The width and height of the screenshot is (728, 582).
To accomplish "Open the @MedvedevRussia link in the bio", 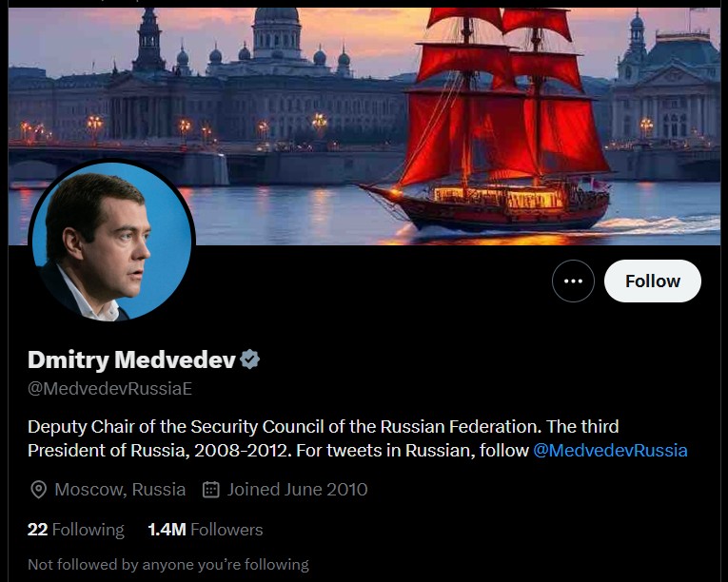I will click(x=610, y=451).
